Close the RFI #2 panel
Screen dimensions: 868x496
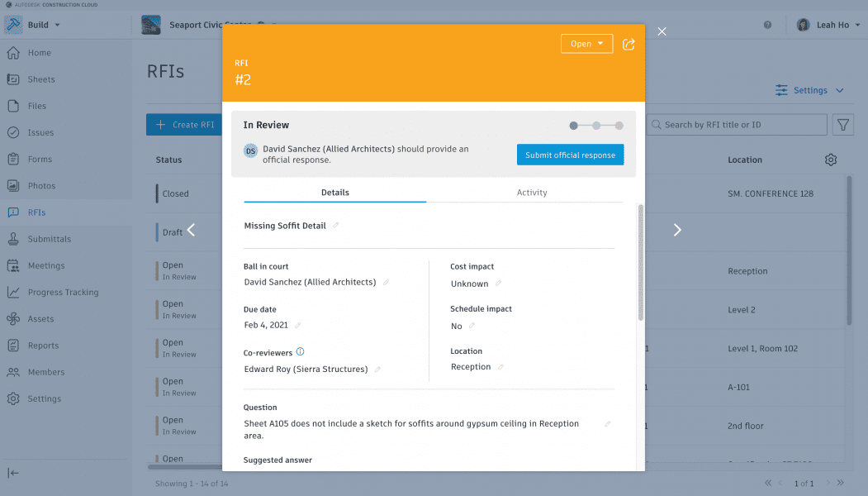[662, 31]
